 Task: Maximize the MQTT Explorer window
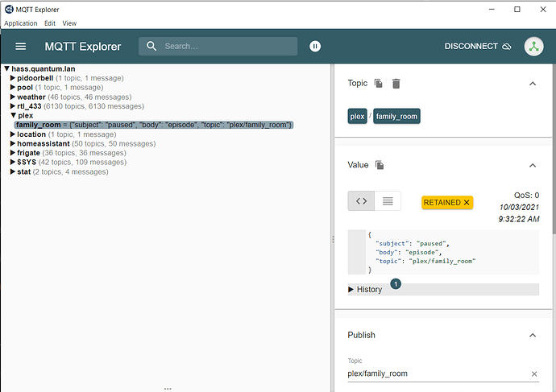(517, 10)
